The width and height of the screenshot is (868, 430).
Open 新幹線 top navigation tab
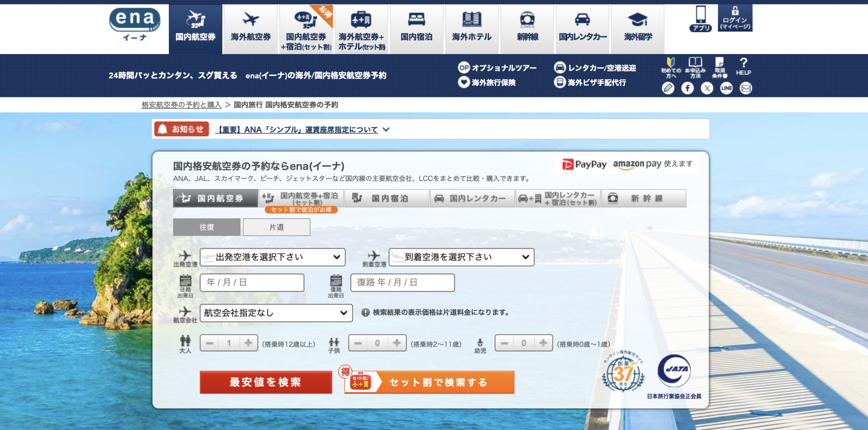[527, 29]
